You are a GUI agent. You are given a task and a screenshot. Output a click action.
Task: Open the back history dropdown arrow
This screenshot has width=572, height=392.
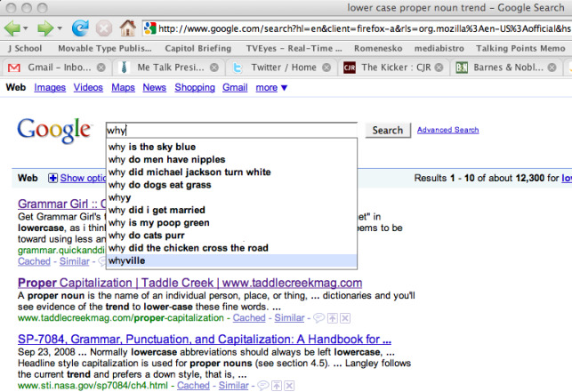pos(27,28)
